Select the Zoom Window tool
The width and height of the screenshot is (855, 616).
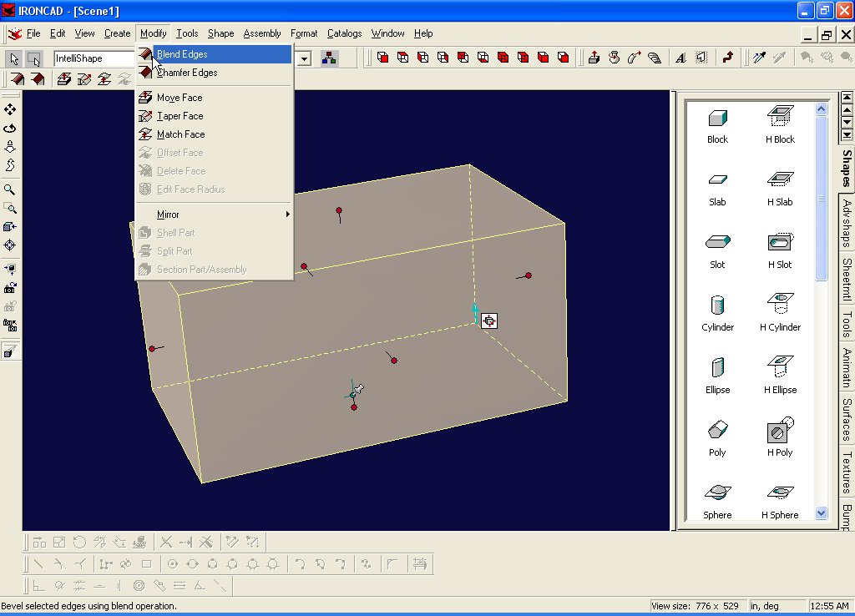10,208
